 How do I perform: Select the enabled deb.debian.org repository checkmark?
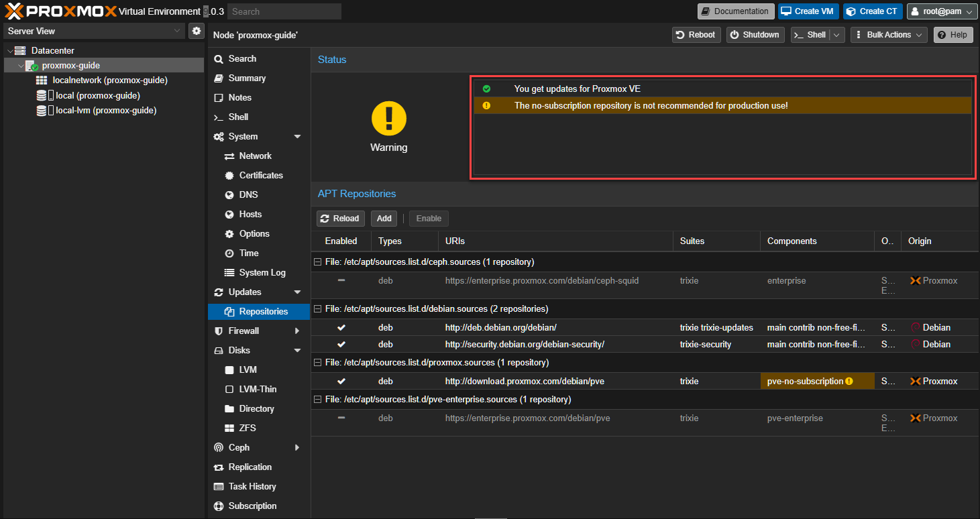[x=341, y=327]
